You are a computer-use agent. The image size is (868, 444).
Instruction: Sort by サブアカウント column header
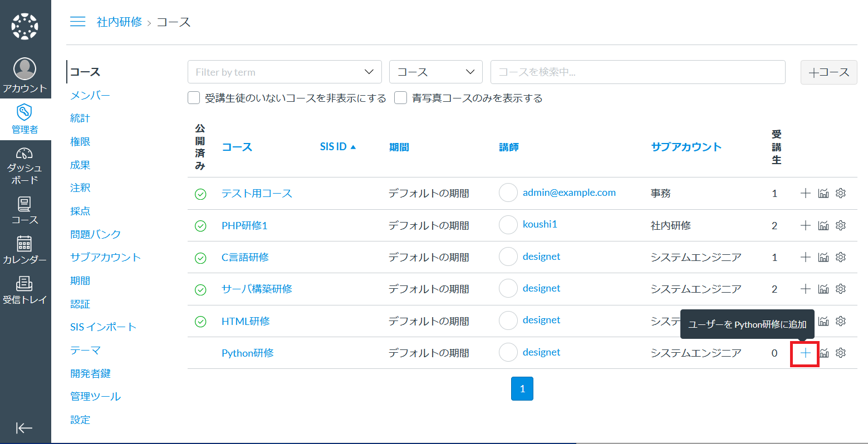click(x=686, y=147)
